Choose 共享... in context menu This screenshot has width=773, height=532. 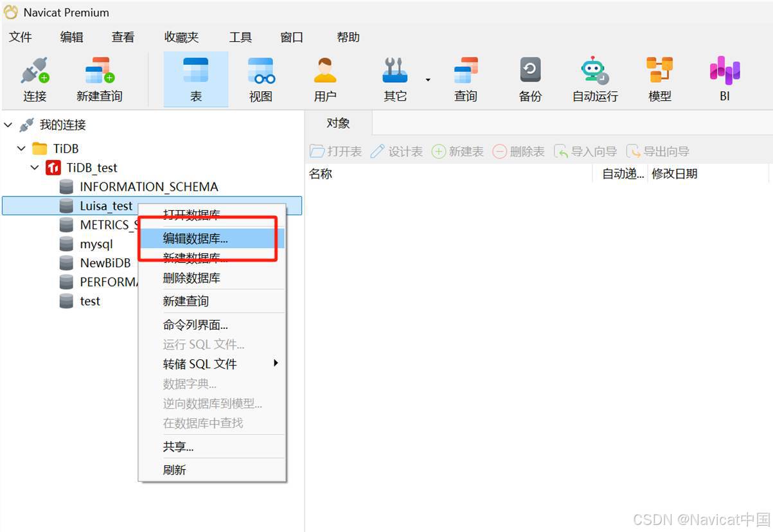tap(212, 447)
